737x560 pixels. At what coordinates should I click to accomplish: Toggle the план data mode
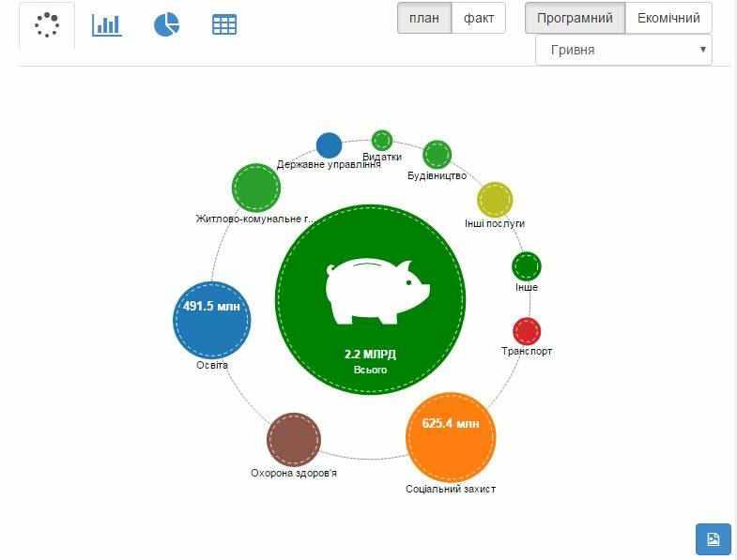[x=423, y=18]
